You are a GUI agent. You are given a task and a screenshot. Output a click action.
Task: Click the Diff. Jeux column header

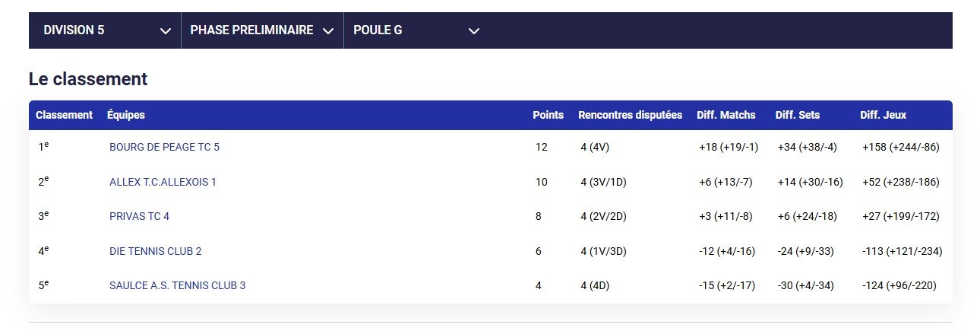883,115
